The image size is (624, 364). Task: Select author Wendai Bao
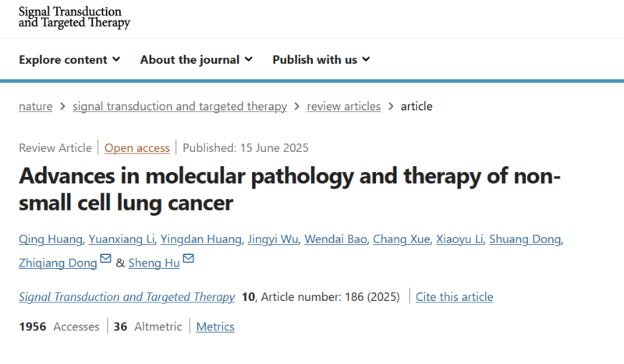335,239
